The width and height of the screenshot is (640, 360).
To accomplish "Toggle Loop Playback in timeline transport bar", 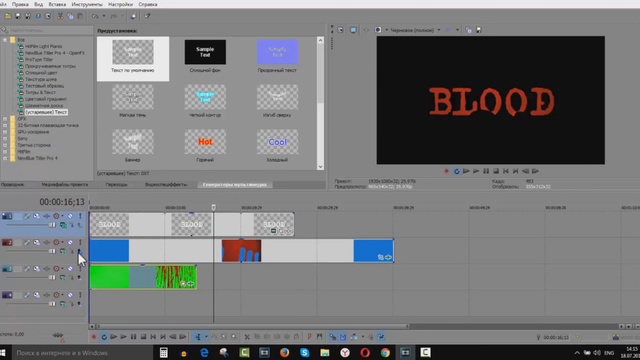I will [x=104, y=337].
